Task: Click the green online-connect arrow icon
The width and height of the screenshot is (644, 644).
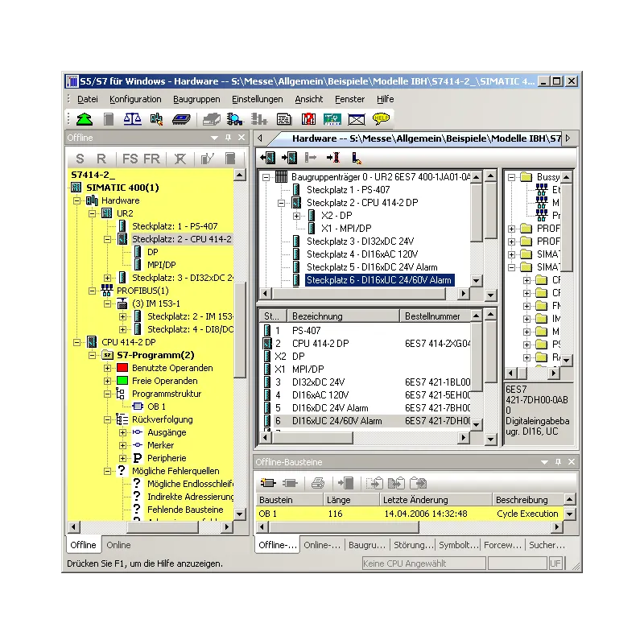Action: tap(83, 119)
